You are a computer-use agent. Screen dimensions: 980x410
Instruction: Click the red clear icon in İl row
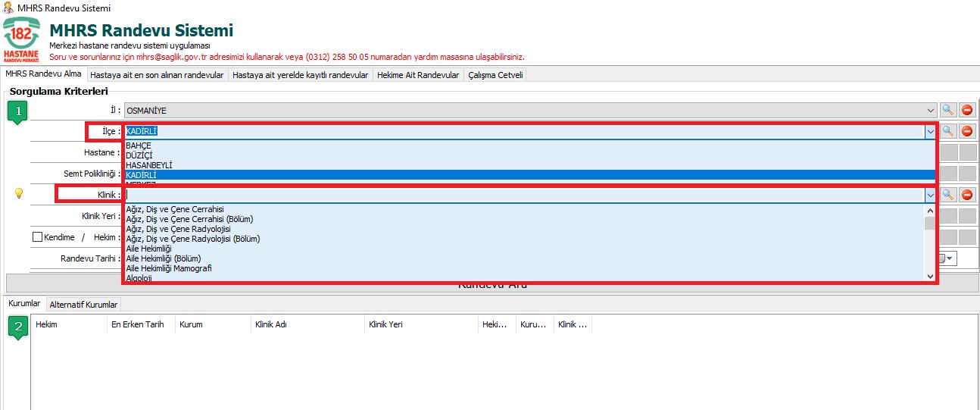pyautogui.click(x=967, y=111)
